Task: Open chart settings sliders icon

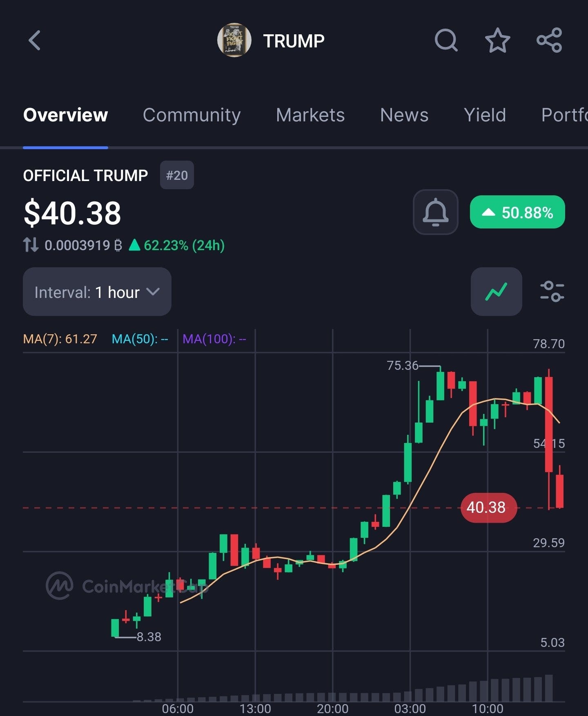Action: tap(552, 291)
